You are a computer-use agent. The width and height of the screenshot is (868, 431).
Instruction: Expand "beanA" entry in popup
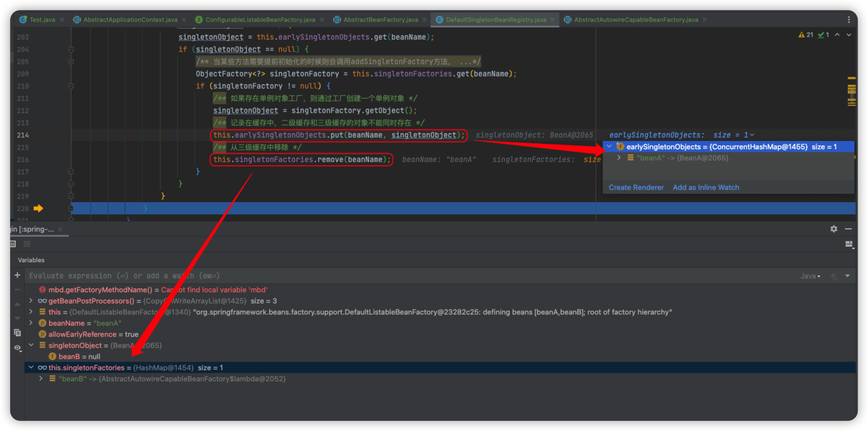pyautogui.click(x=619, y=158)
